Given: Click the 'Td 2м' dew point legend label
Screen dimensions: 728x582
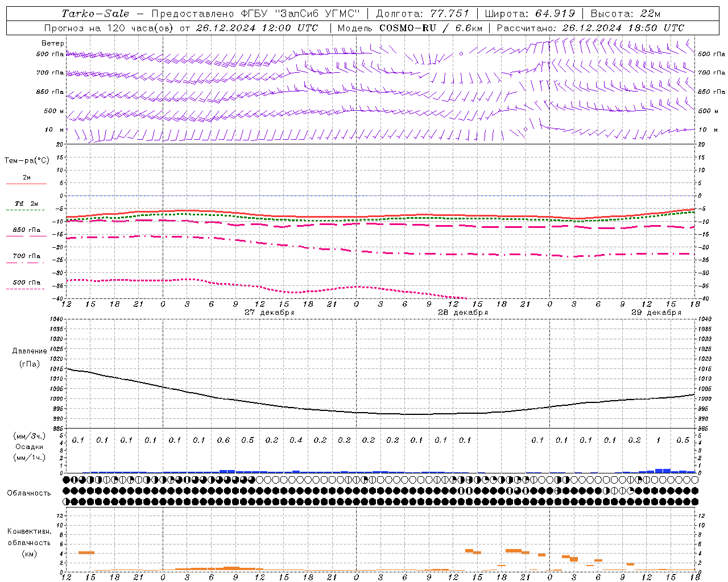Looking at the screenshot, I should tap(27, 203).
